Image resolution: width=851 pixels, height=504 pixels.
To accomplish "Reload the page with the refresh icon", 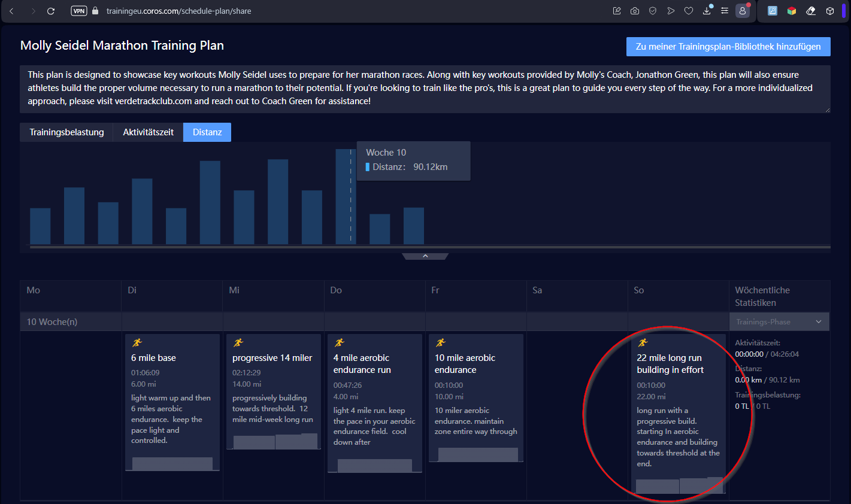I will pos(51,11).
